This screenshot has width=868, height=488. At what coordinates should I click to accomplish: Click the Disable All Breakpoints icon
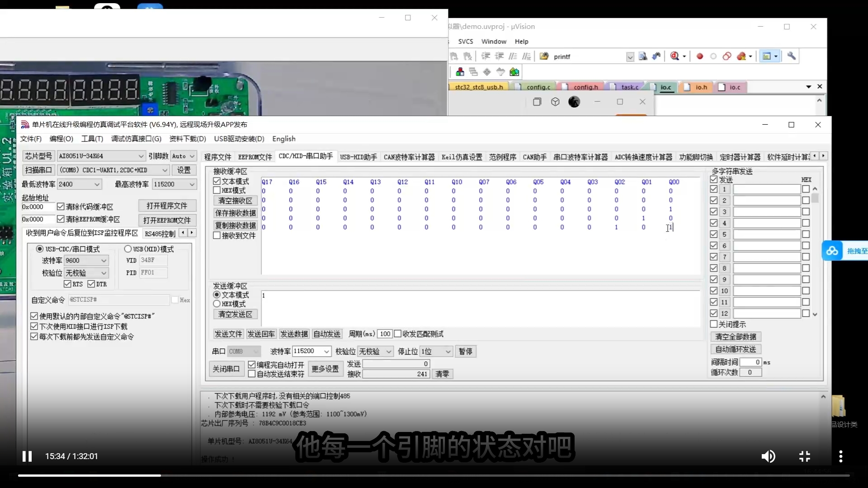pos(727,56)
